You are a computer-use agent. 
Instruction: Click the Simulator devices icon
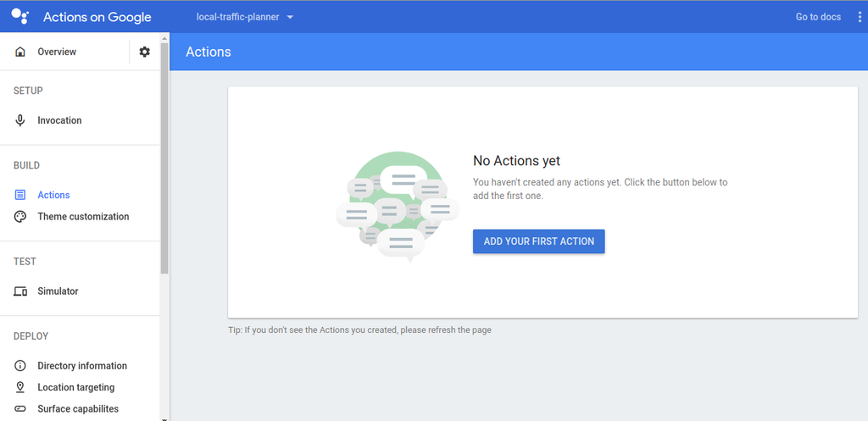[x=20, y=291]
